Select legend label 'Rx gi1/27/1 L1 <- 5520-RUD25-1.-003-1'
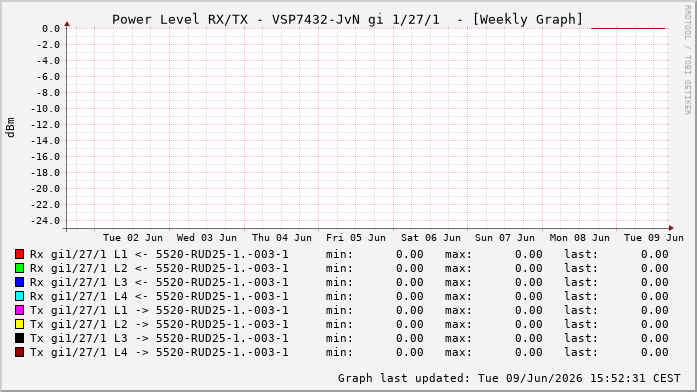Screen dimensions: 697x392 [159, 255]
